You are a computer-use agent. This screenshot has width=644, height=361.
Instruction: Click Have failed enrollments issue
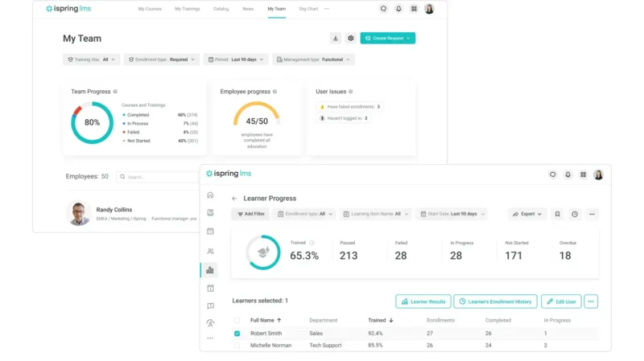[x=350, y=107]
